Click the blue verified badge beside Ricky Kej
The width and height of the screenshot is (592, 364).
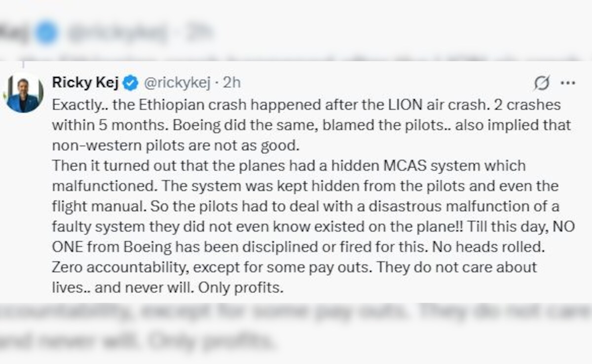130,83
